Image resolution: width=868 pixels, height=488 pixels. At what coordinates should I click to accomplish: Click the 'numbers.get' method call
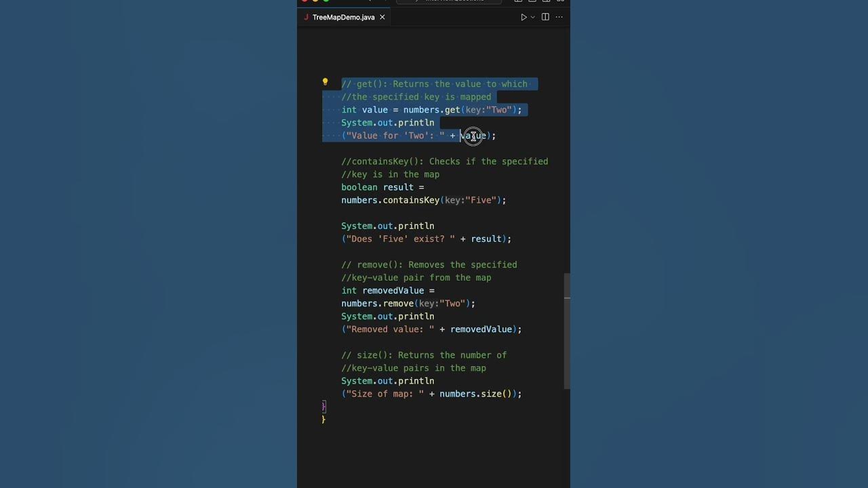[431, 110]
